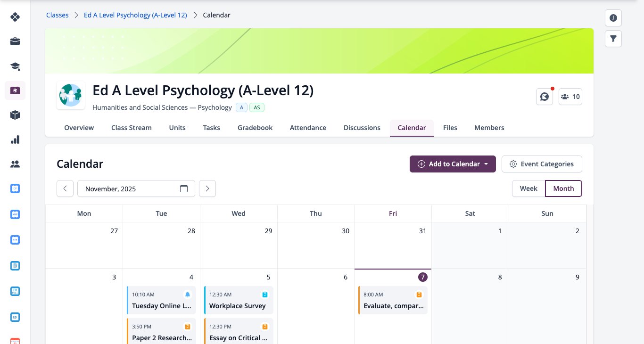This screenshot has height=344, width=644.
Task: Open the cube icon in sidebar
Action: (x=15, y=115)
